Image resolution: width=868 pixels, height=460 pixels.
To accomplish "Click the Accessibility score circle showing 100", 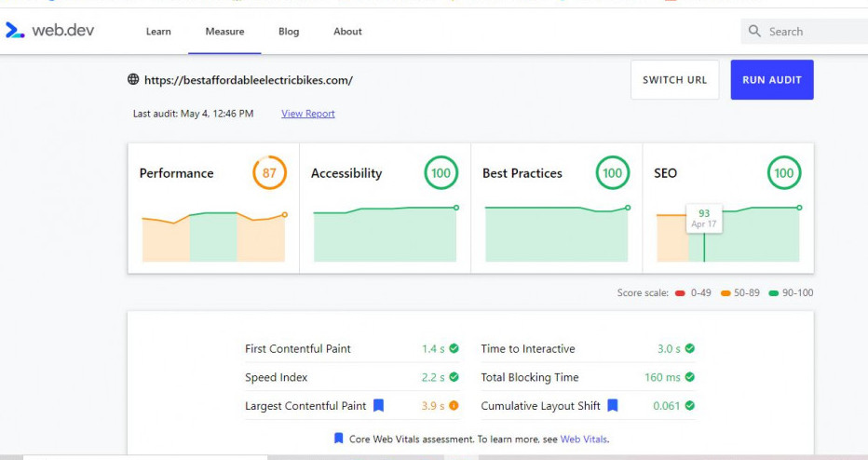I will 441,173.
